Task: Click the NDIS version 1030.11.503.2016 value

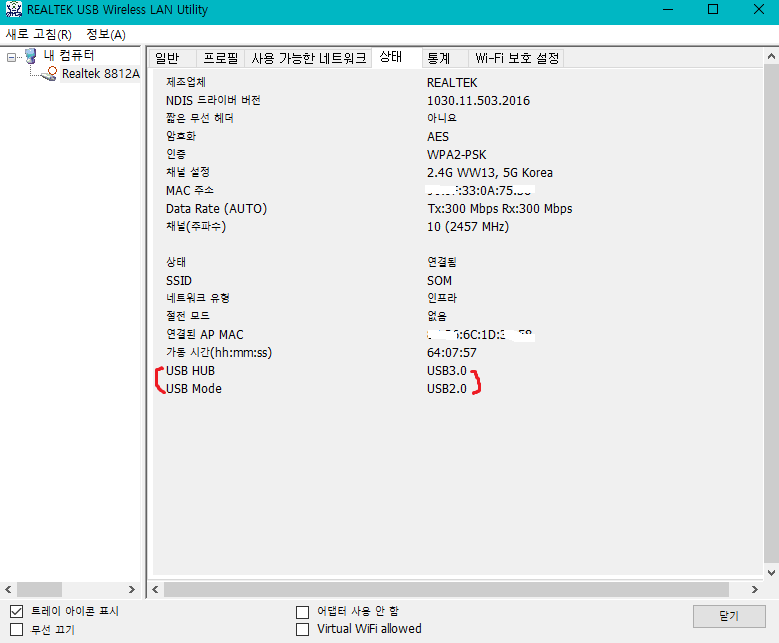Action: click(478, 101)
